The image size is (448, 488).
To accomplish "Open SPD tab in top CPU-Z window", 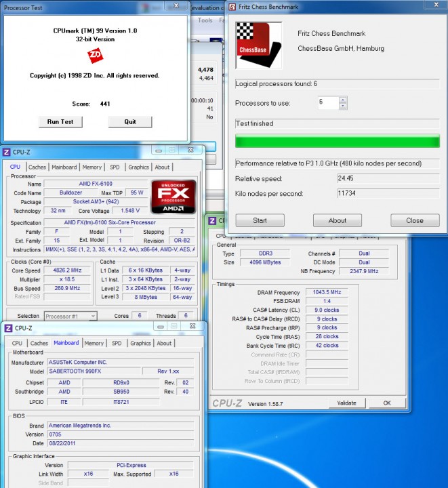I will pos(115,167).
